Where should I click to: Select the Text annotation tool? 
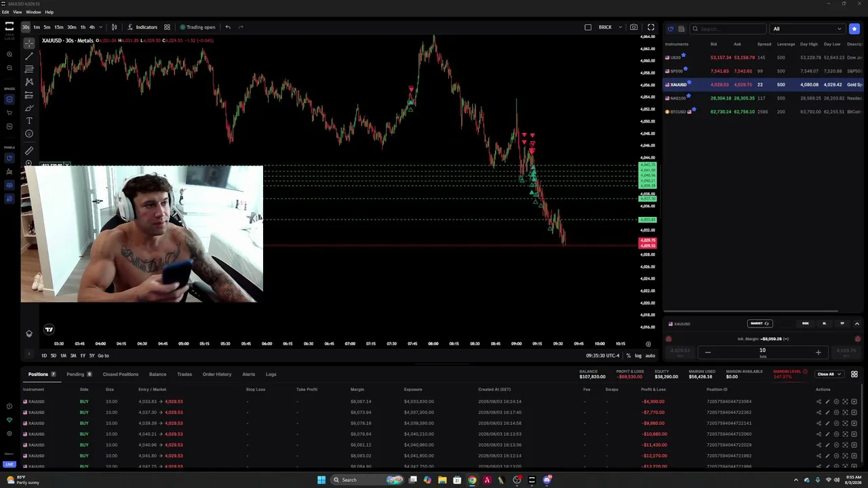click(29, 121)
